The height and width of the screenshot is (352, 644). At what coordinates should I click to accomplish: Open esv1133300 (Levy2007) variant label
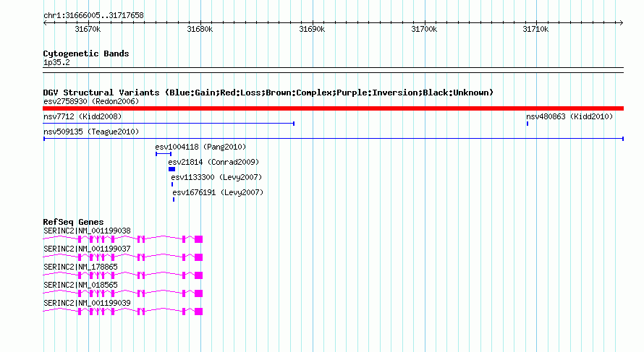(x=216, y=177)
